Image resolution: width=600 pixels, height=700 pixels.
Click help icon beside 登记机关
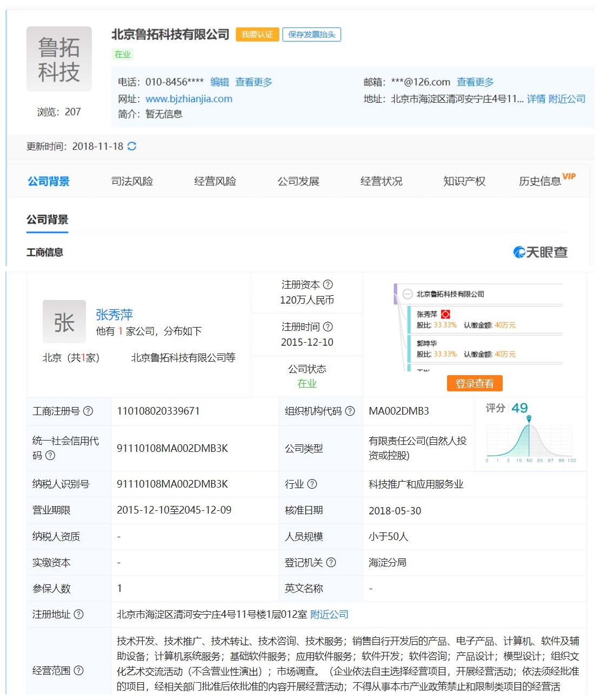click(331, 562)
